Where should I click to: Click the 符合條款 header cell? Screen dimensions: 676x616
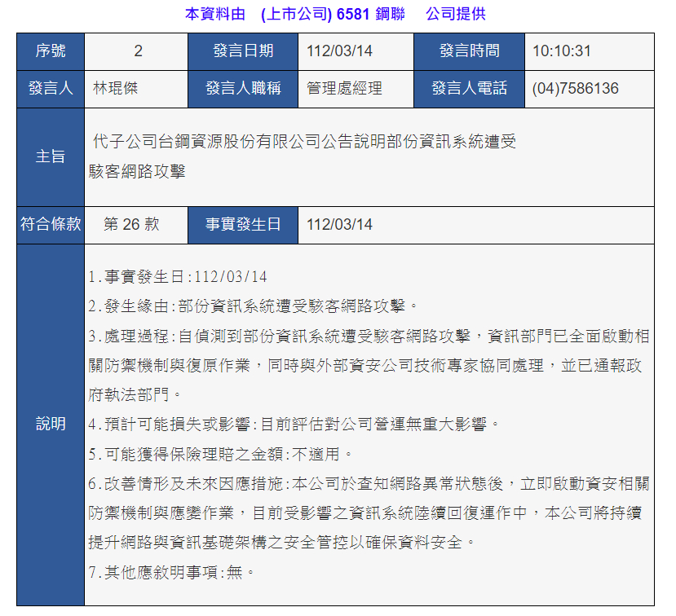[x=51, y=225]
